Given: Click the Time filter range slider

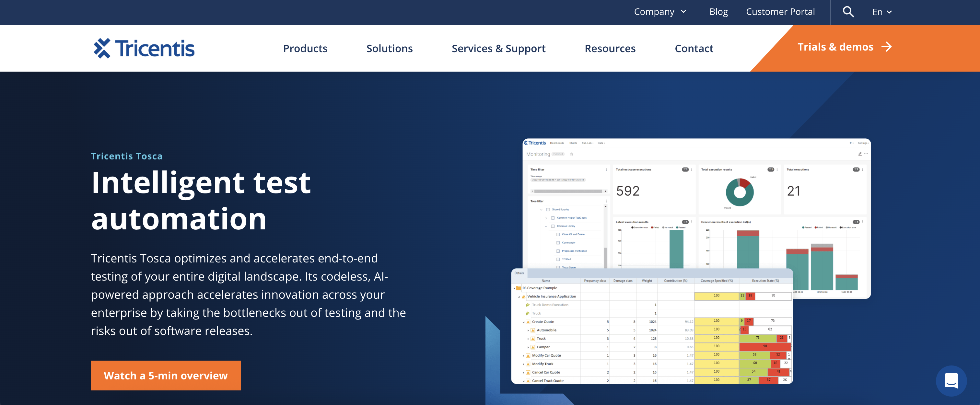Looking at the screenshot, I should [x=568, y=191].
